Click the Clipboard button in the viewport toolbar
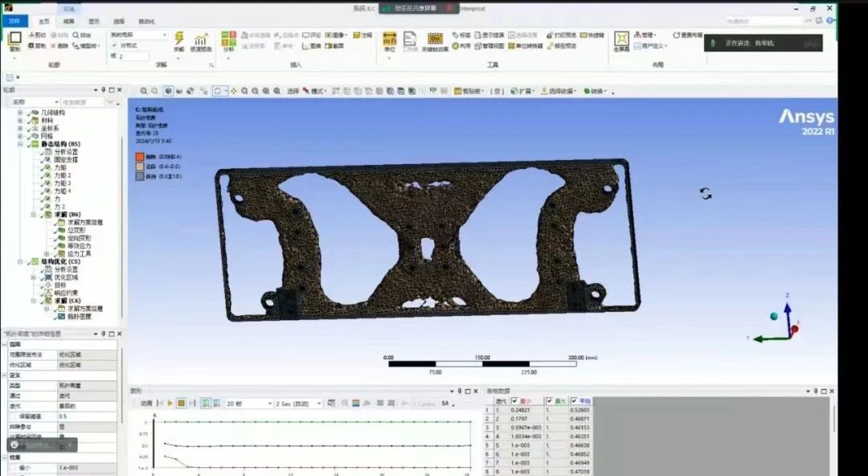Screen dimensions: 868x476 468,91
